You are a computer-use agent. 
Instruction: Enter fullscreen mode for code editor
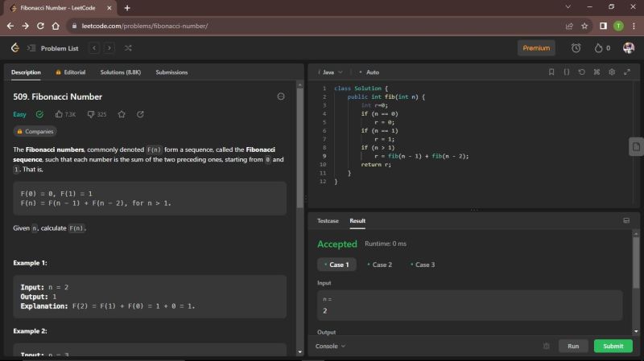pos(627,72)
